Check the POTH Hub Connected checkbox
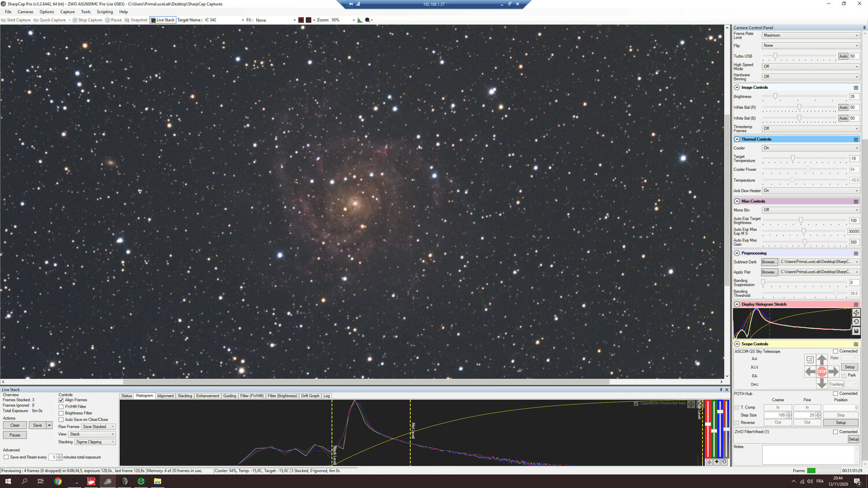This screenshot has height=488, width=868. pos(835,394)
